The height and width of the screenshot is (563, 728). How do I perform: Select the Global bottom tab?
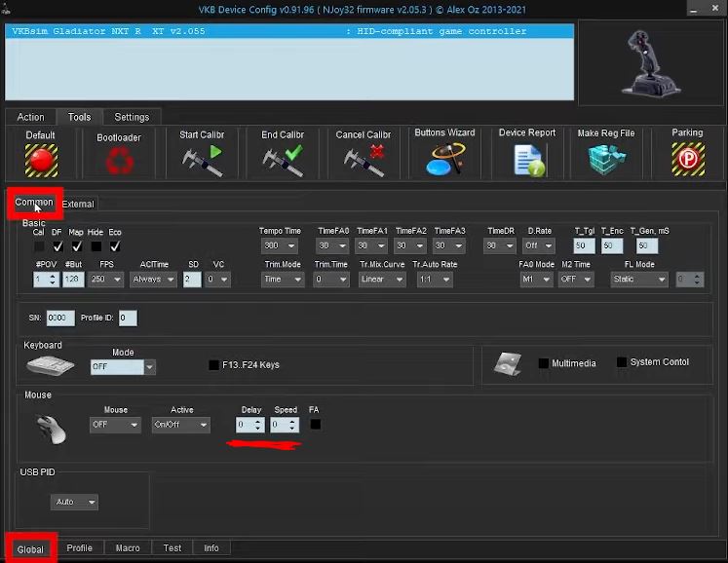(x=30, y=549)
